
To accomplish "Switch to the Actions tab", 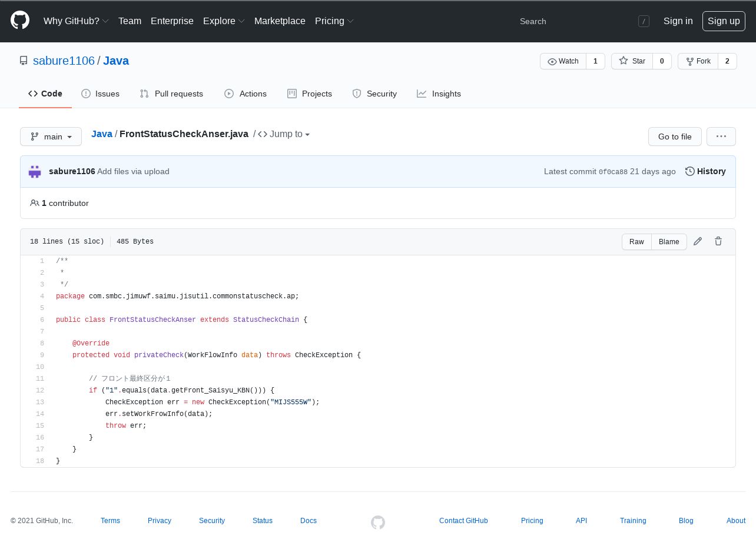I will pyautogui.click(x=246, y=94).
